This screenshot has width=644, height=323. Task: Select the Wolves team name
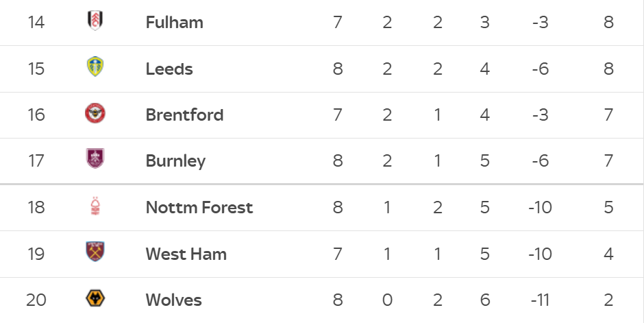173,300
